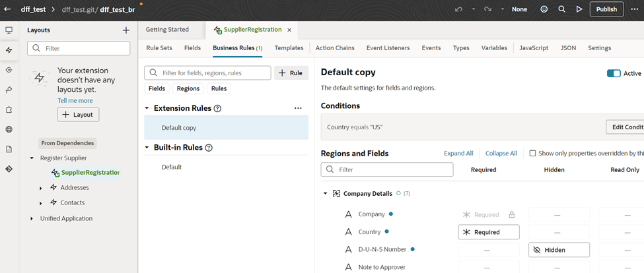Image resolution: width=644 pixels, height=273 pixels.
Task: Open the Templates tab
Action: pyautogui.click(x=289, y=48)
